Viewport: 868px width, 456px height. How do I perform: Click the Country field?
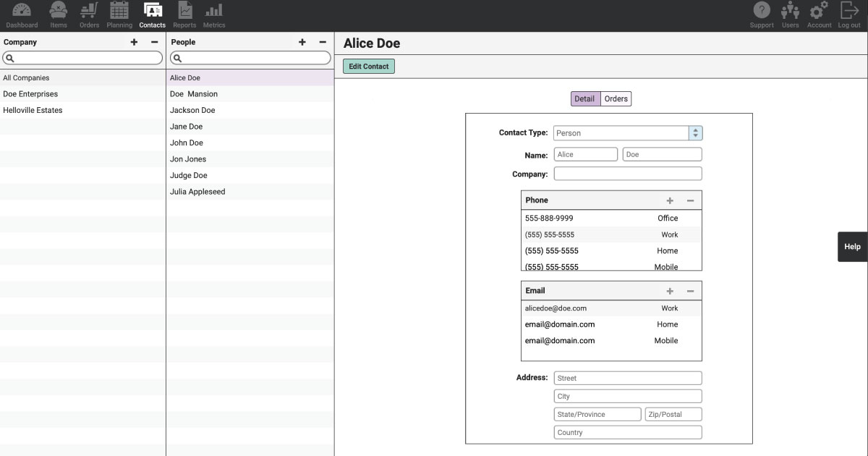point(628,432)
